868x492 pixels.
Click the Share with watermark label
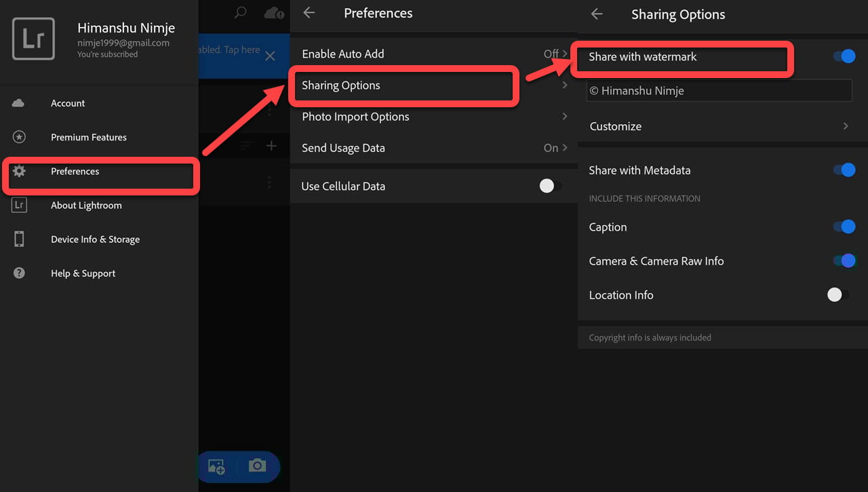(x=642, y=57)
